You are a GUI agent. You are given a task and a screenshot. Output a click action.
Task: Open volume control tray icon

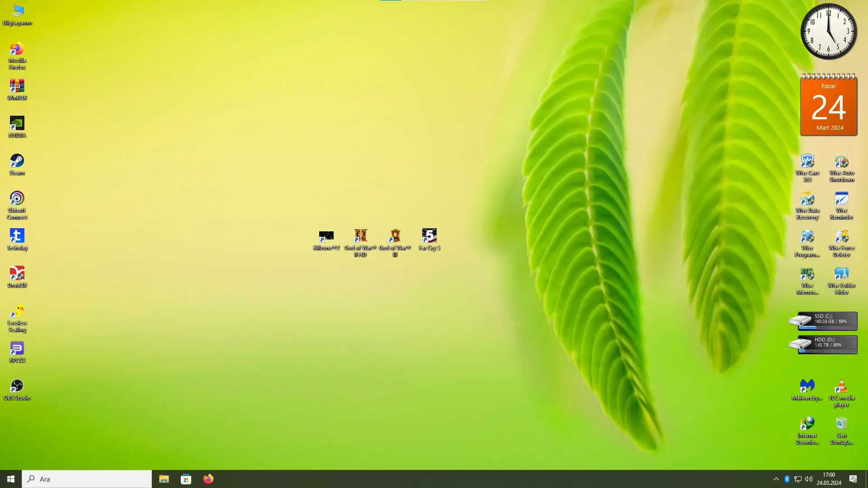coord(809,479)
